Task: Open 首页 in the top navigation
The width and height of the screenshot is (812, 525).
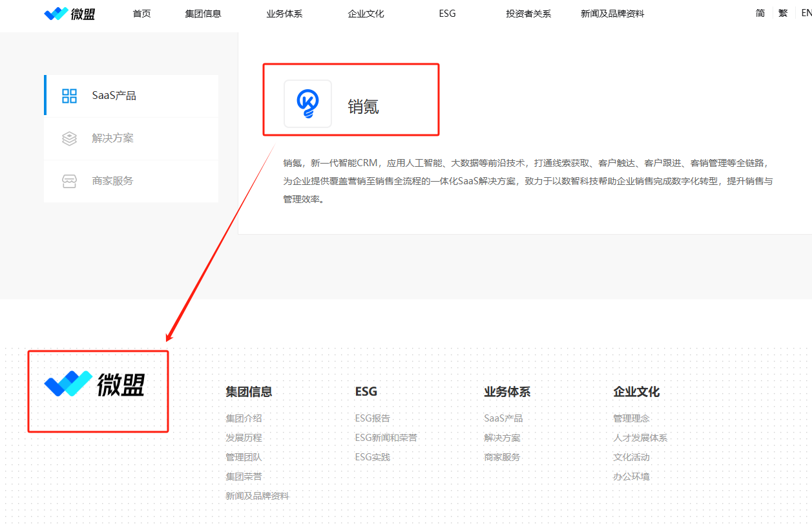Action: pyautogui.click(x=141, y=14)
